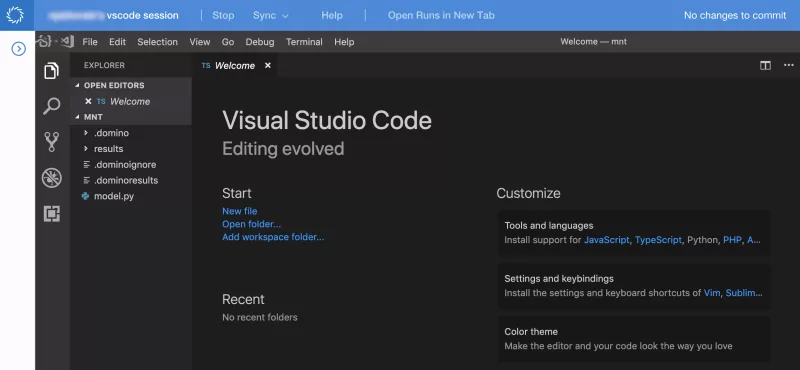Open the Selection menu

pos(157,42)
